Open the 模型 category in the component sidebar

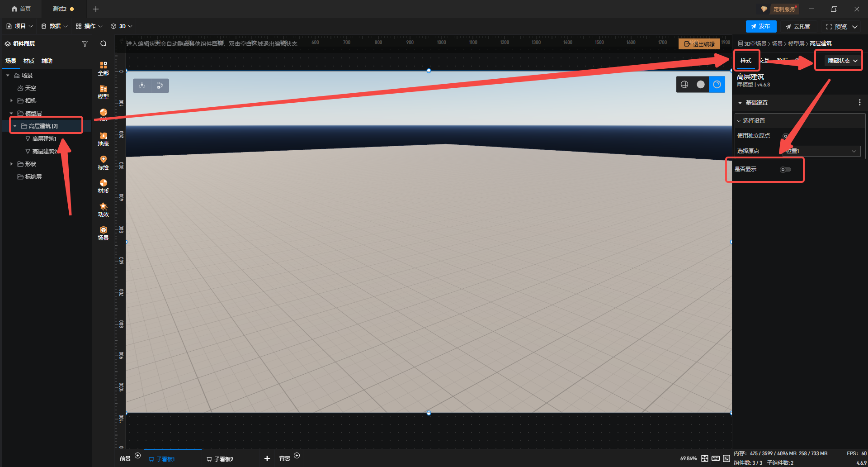point(103,92)
